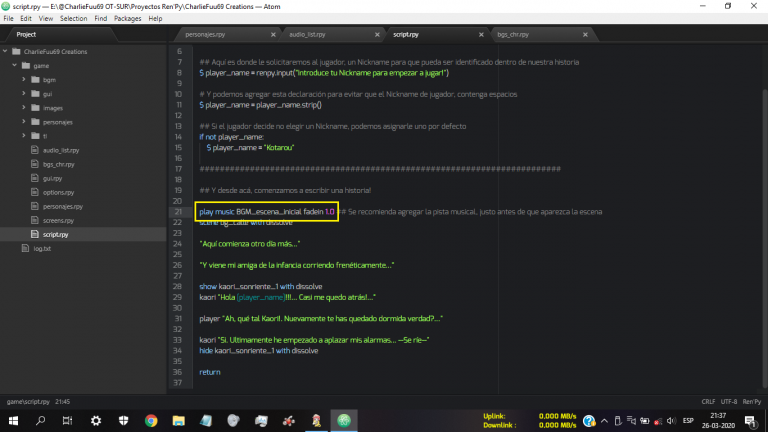Screen dimensions: 768x432
Task: Click the options.rpy file icon
Action: (x=34, y=191)
